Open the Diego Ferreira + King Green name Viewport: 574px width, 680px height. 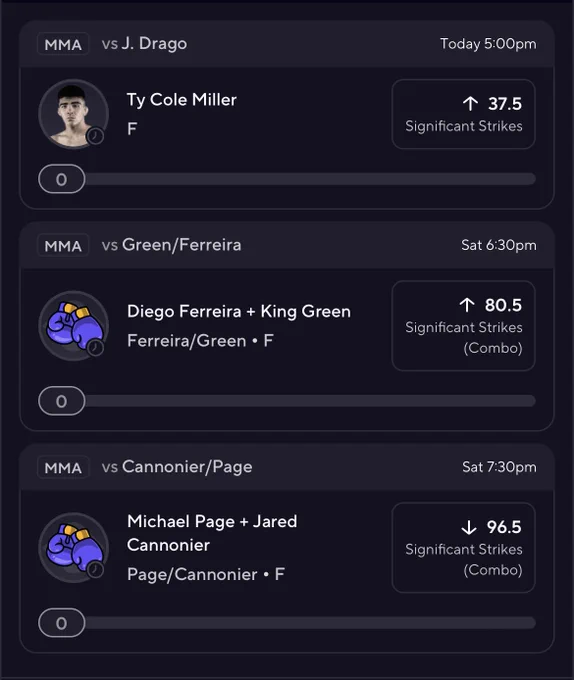[x=239, y=311]
